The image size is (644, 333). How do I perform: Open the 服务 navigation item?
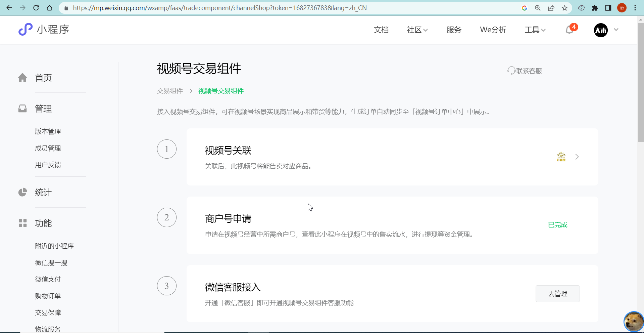(454, 30)
